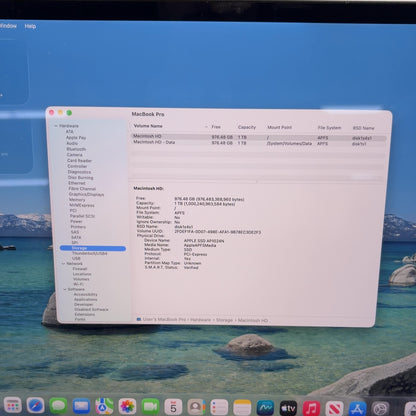Collapse the Network section in sidebar

click(x=63, y=263)
